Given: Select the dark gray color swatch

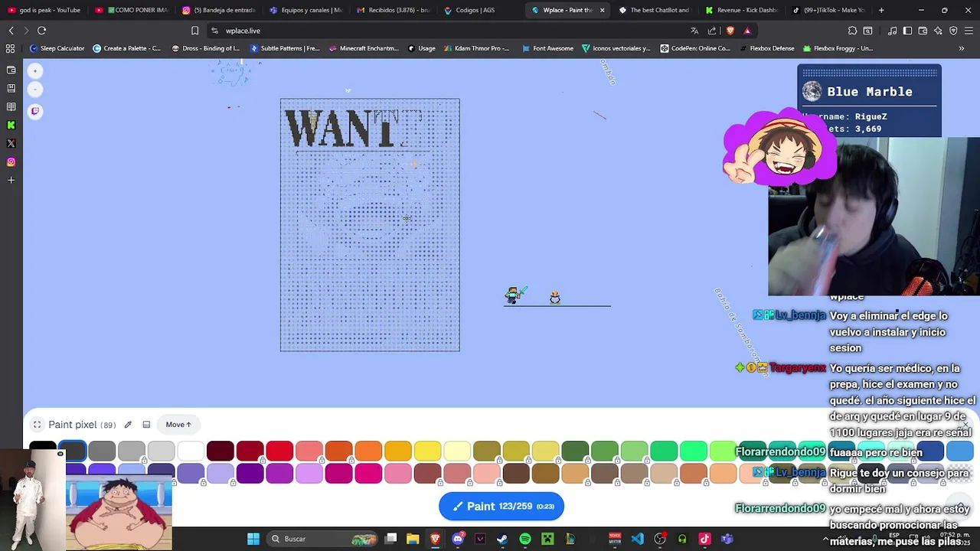Looking at the screenshot, I should (72, 452).
